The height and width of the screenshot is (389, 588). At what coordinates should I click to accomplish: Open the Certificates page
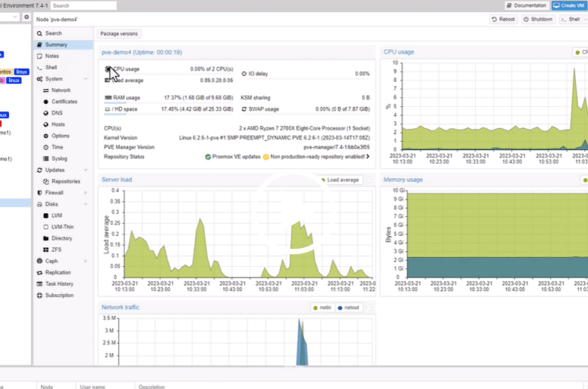(x=65, y=102)
